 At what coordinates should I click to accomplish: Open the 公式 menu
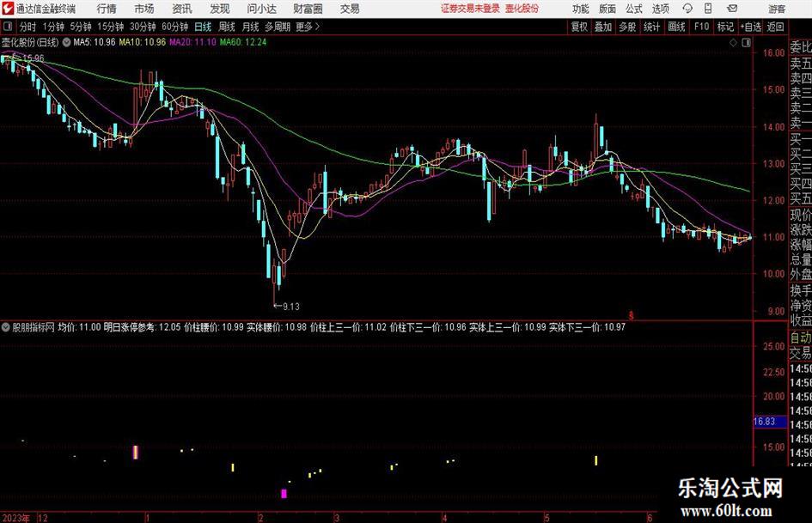tap(634, 9)
